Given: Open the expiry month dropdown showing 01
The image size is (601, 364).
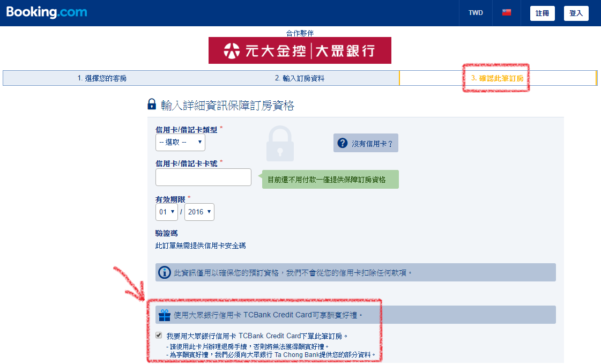Looking at the screenshot, I should [167, 212].
